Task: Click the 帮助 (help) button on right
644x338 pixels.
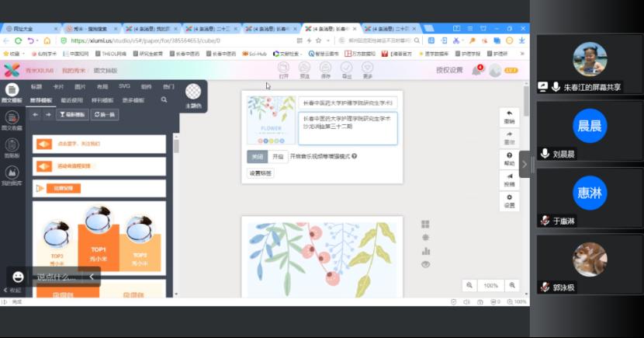Action: [x=509, y=159]
